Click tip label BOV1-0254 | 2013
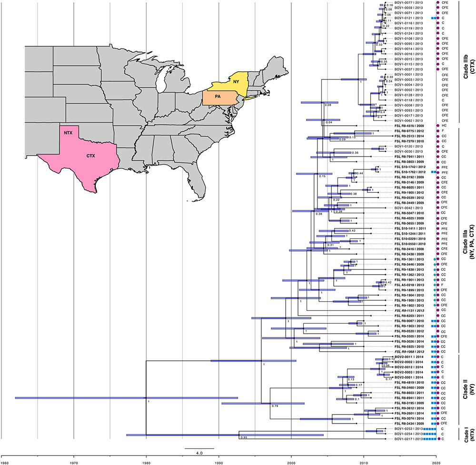This screenshot has height=465, width=476. (408, 434)
